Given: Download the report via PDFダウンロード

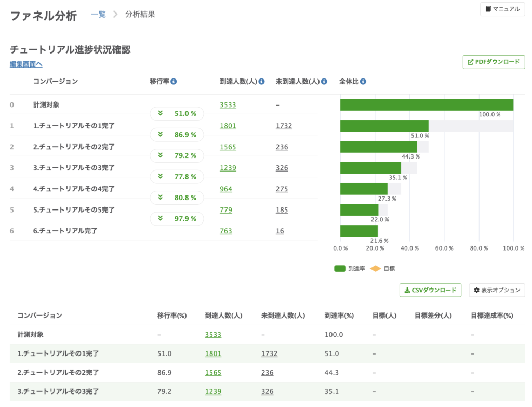Looking at the screenshot, I should pyautogui.click(x=494, y=62).
